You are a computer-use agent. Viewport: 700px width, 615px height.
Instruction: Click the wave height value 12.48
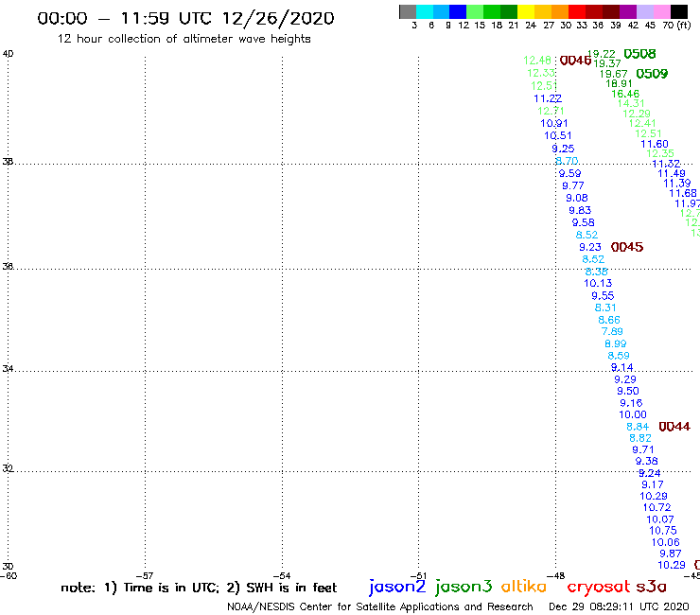(537, 61)
